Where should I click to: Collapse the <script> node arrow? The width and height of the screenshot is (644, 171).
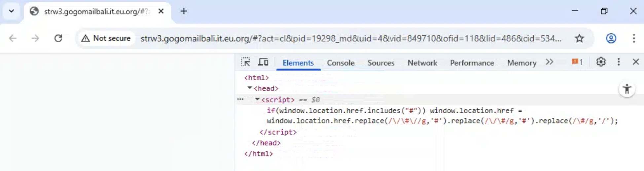(x=257, y=99)
